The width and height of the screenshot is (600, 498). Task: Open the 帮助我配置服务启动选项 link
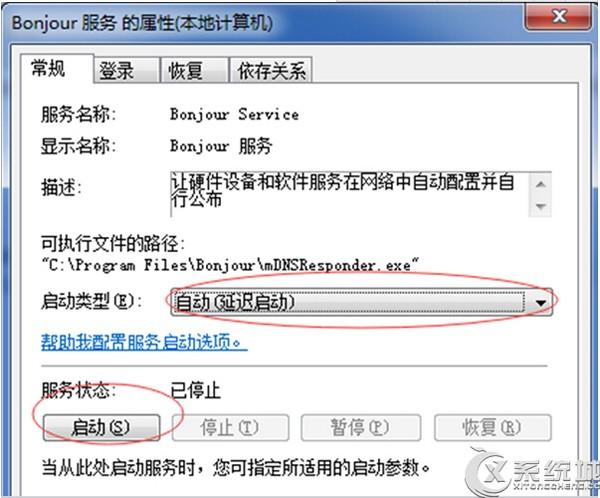[144, 342]
